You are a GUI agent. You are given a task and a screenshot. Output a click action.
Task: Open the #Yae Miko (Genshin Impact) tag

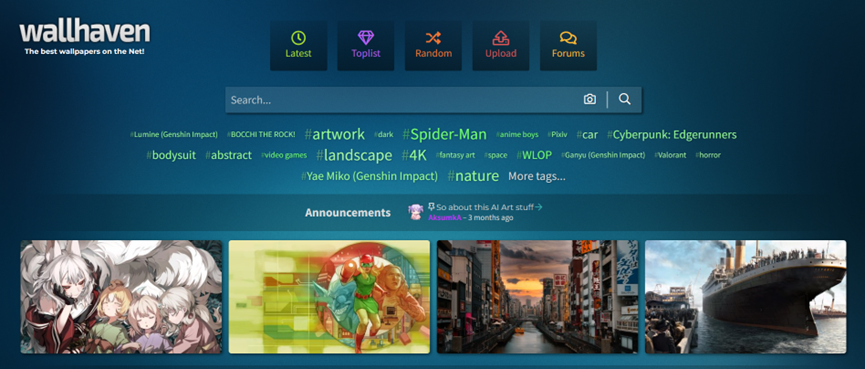[x=370, y=177]
